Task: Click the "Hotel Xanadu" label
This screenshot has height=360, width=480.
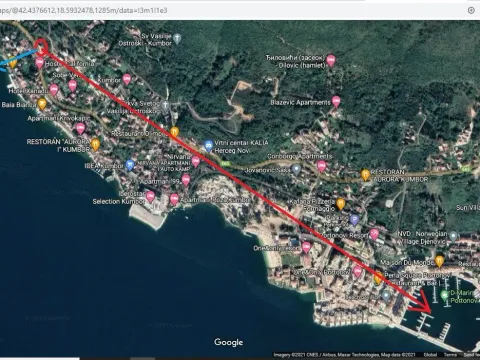Action: coord(28,91)
